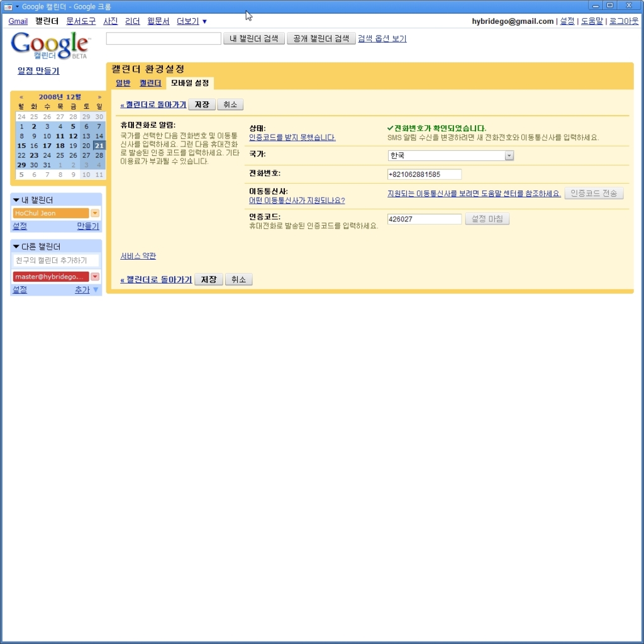This screenshot has height=644, width=644.
Task: Click 설정 link under 내 캘린더
Action: 19,226
